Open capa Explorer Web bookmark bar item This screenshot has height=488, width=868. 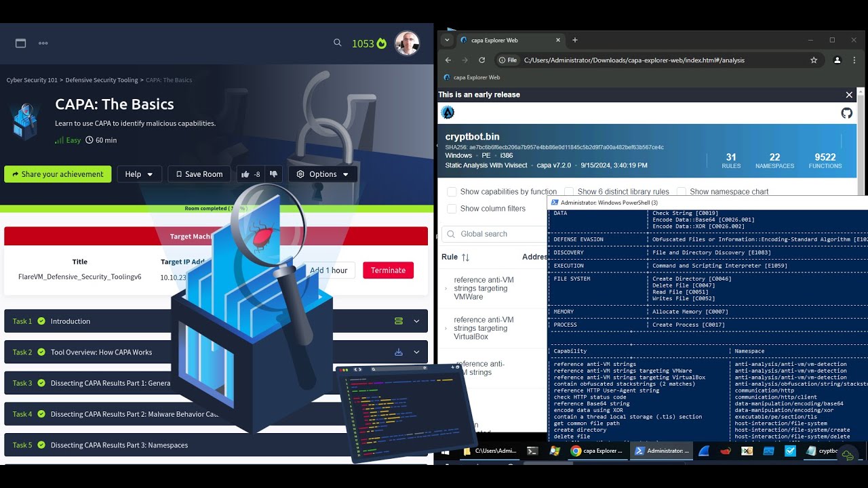click(x=471, y=77)
